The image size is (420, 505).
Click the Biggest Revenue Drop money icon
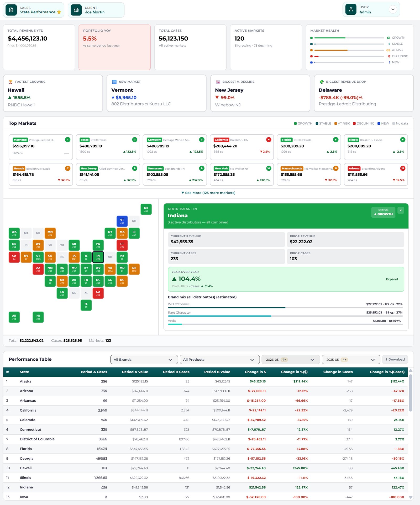(322, 82)
